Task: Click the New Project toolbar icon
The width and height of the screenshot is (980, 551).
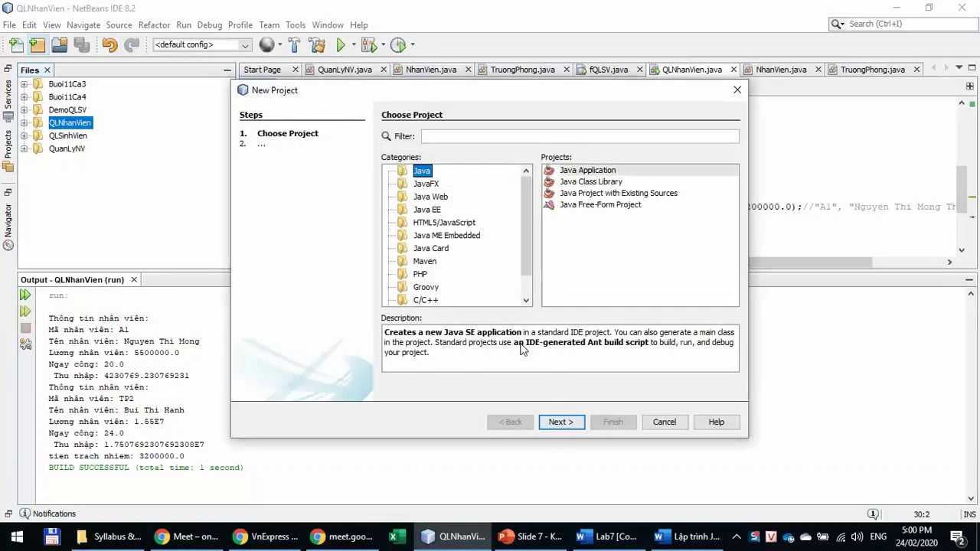Action: [x=38, y=45]
